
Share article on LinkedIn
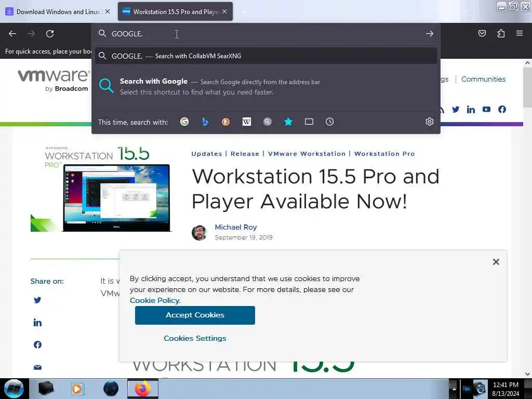point(37,322)
